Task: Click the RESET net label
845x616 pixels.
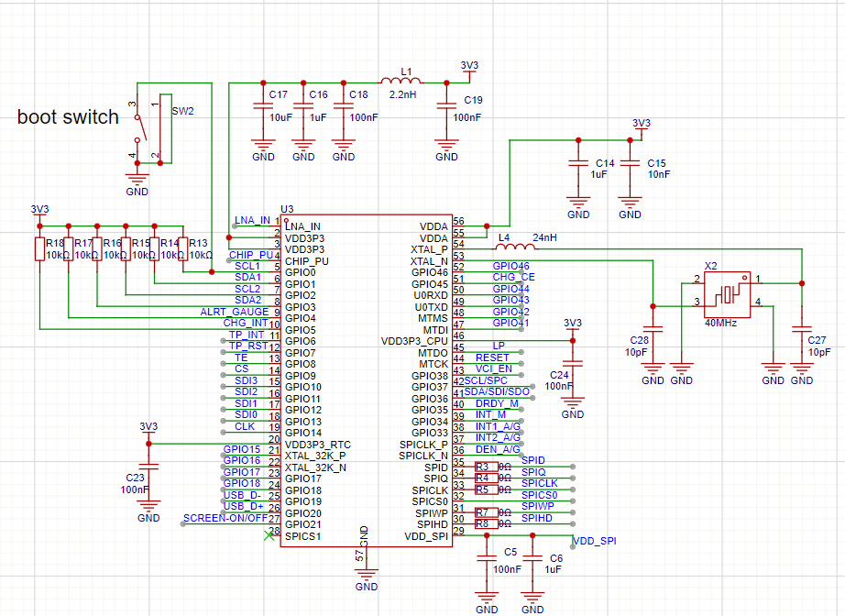Action: pos(492,357)
